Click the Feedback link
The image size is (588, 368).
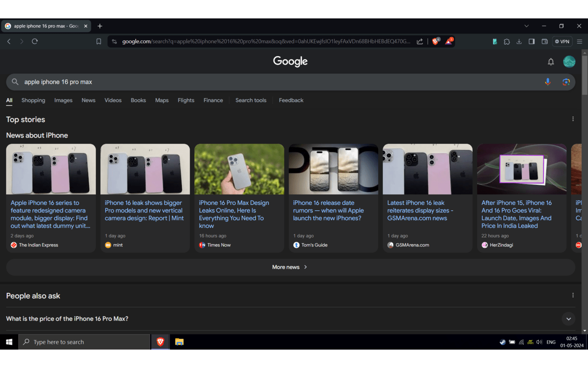291,100
